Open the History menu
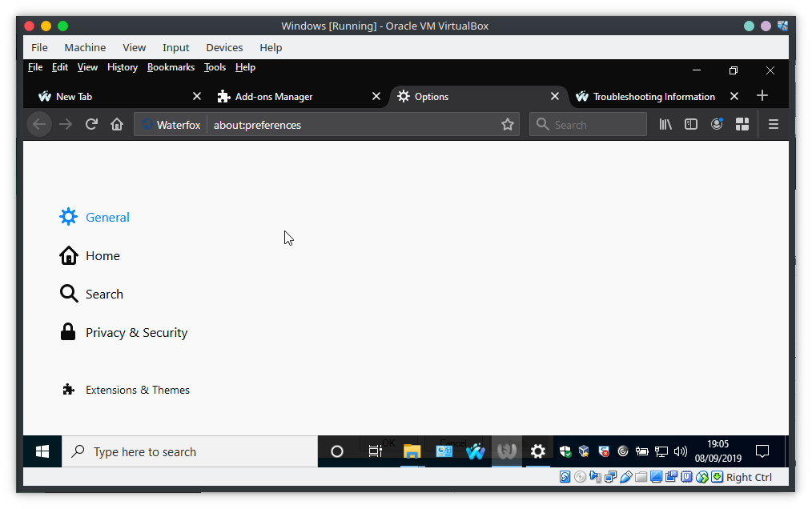The image size is (812, 509). click(123, 67)
